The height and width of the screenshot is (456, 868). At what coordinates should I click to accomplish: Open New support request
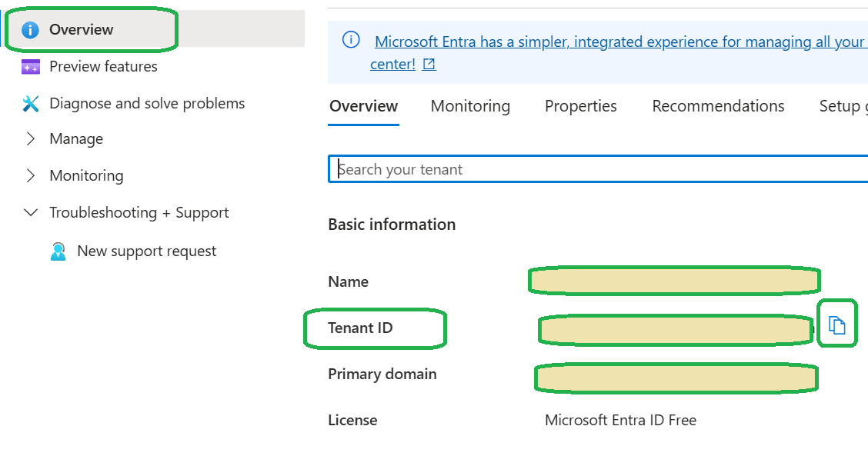pyautogui.click(x=147, y=251)
